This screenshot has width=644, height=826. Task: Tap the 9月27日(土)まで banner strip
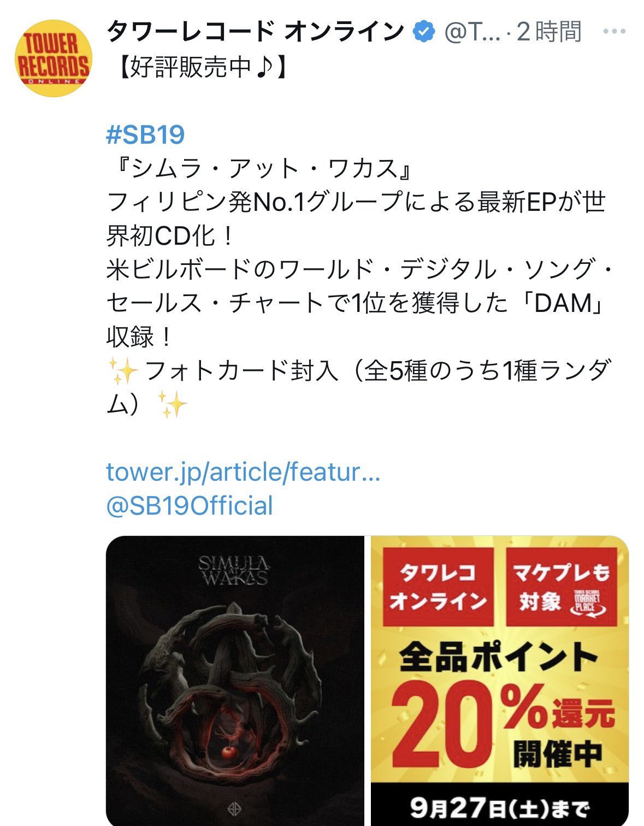click(x=500, y=806)
